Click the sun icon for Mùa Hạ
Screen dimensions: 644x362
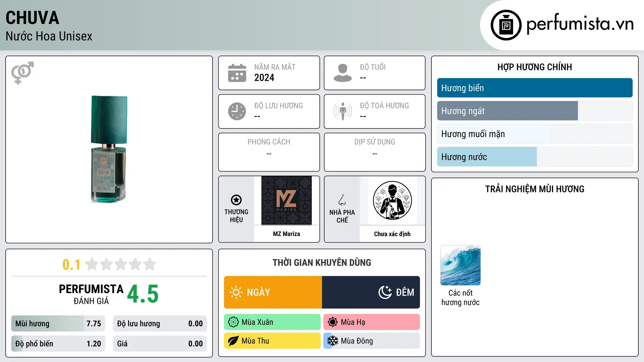(333, 322)
